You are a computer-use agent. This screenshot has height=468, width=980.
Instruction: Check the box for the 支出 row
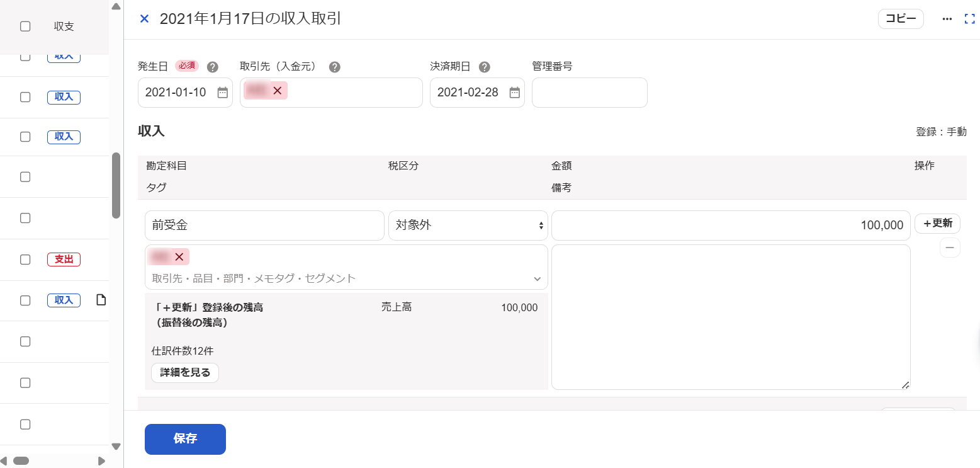coord(25,259)
